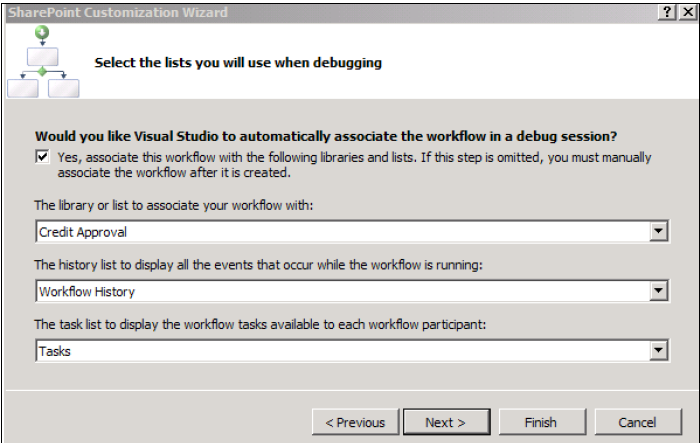Viewport: 700px width, 443px height.
Task: Click the 'history list to display' label
Action: (258, 265)
